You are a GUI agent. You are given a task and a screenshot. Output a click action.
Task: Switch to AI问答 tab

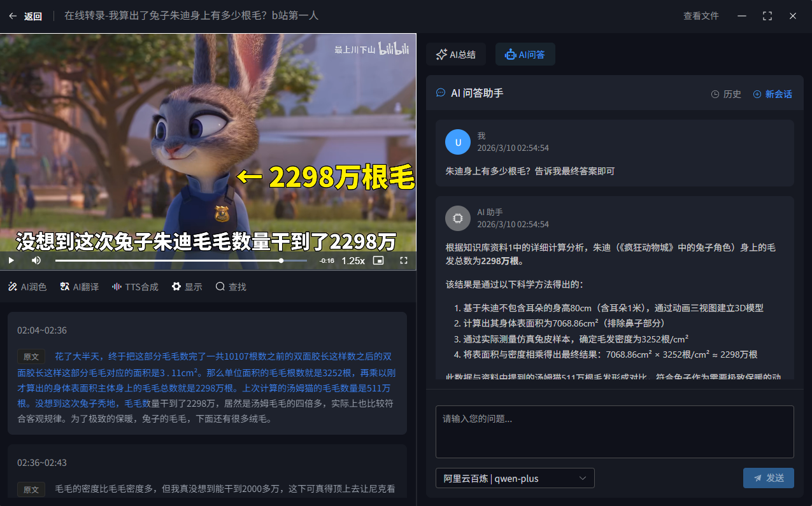pos(525,55)
